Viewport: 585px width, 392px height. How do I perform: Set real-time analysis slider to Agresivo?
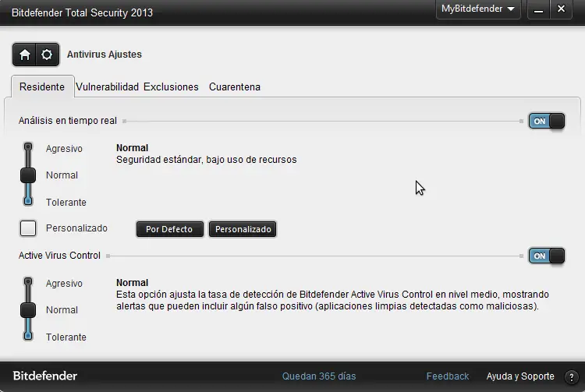[28, 147]
